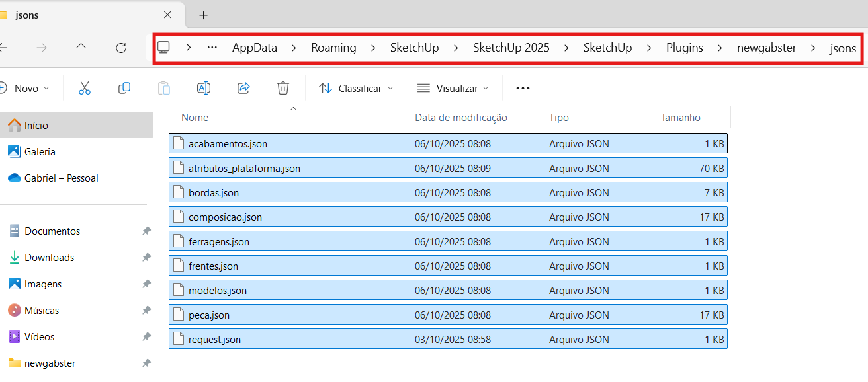Navigate to Plugins in the breadcrumb

click(684, 48)
